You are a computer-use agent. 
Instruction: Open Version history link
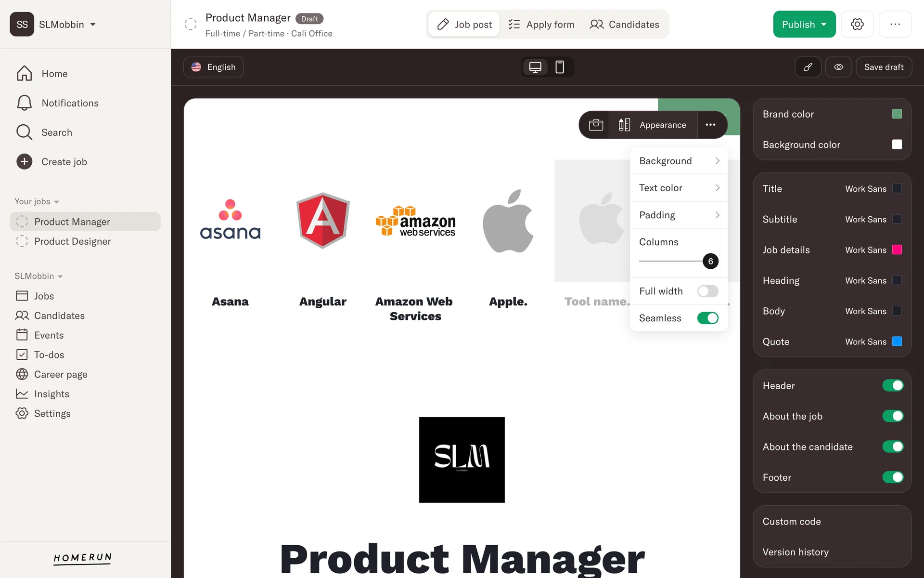click(796, 552)
